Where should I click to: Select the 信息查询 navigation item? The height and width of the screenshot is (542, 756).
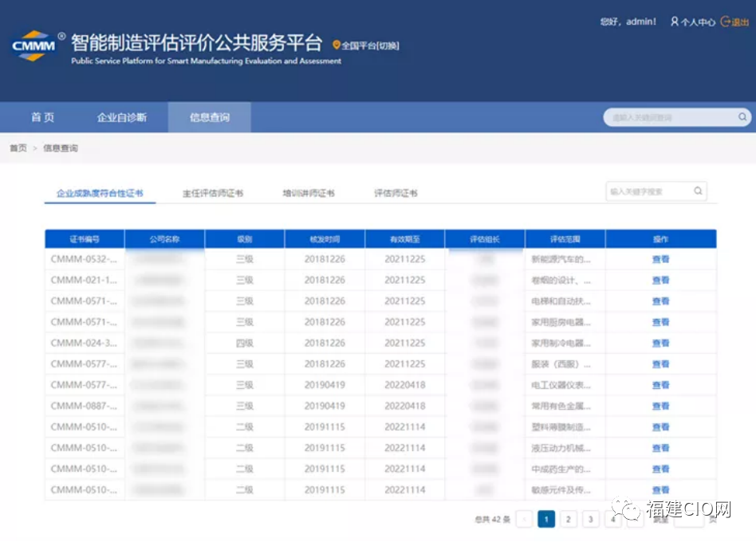[x=209, y=117]
